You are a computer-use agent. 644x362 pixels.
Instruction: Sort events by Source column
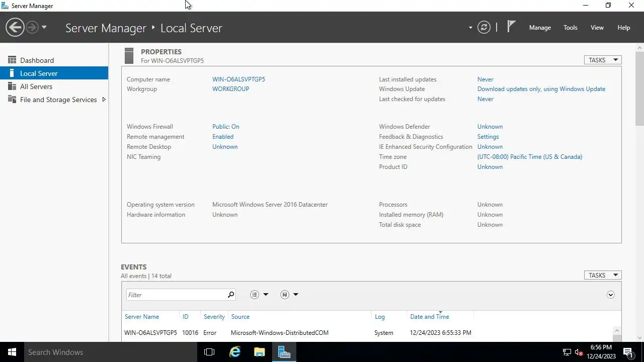click(240, 317)
